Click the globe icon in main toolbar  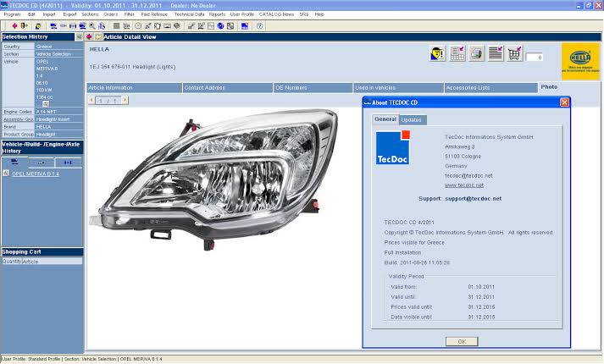pos(219,25)
